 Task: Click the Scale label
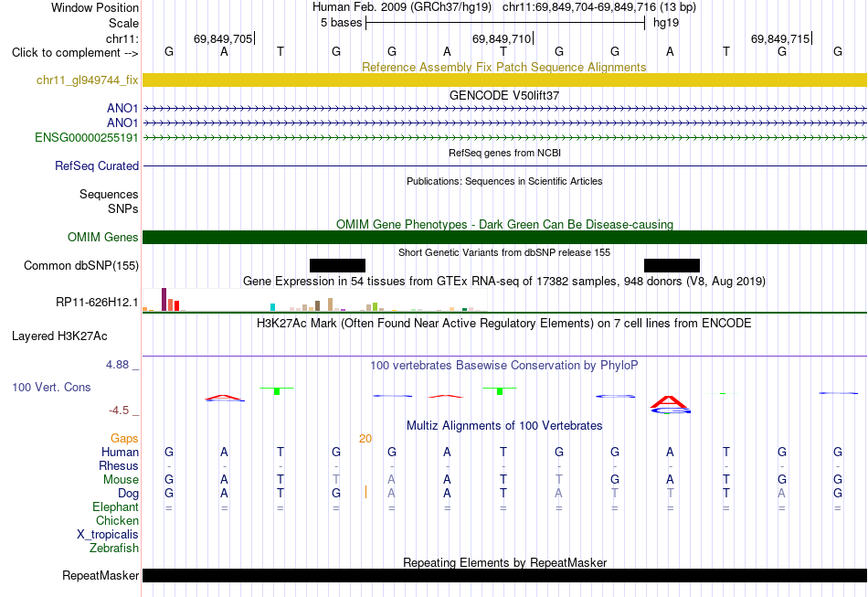(x=123, y=23)
